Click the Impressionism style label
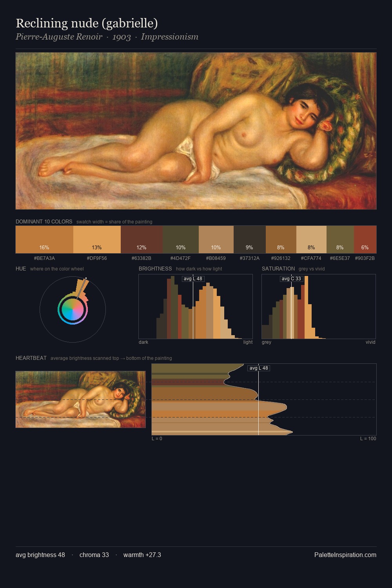 pyautogui.click(x=170, y=37)
